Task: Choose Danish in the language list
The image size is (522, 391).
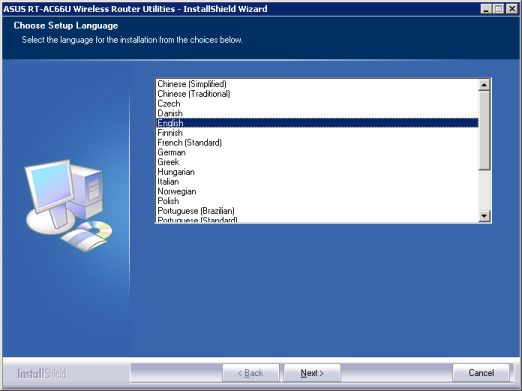Action: pos(317,113)
